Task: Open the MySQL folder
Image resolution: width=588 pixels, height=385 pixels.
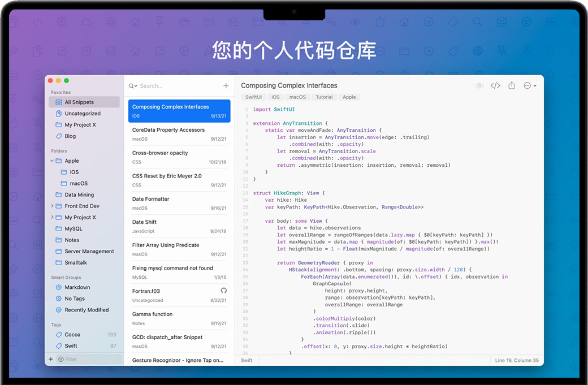Action: coord(84,228)
